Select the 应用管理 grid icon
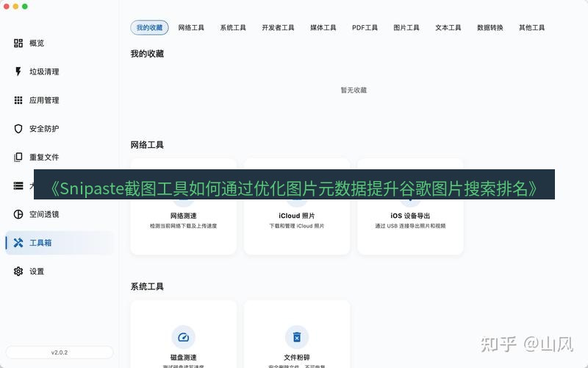Image resolution: width=588 pixels, height=368 pixels. tap(18, 100)
